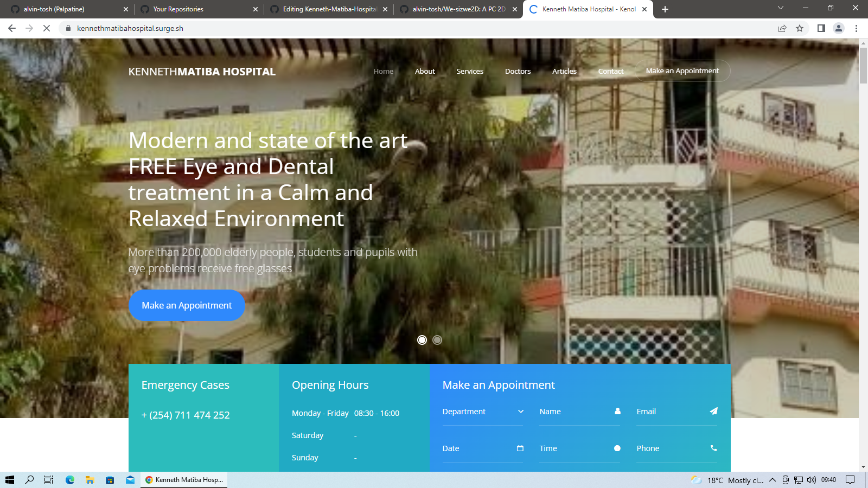Open the Windows Start menu

coord(10,480)
